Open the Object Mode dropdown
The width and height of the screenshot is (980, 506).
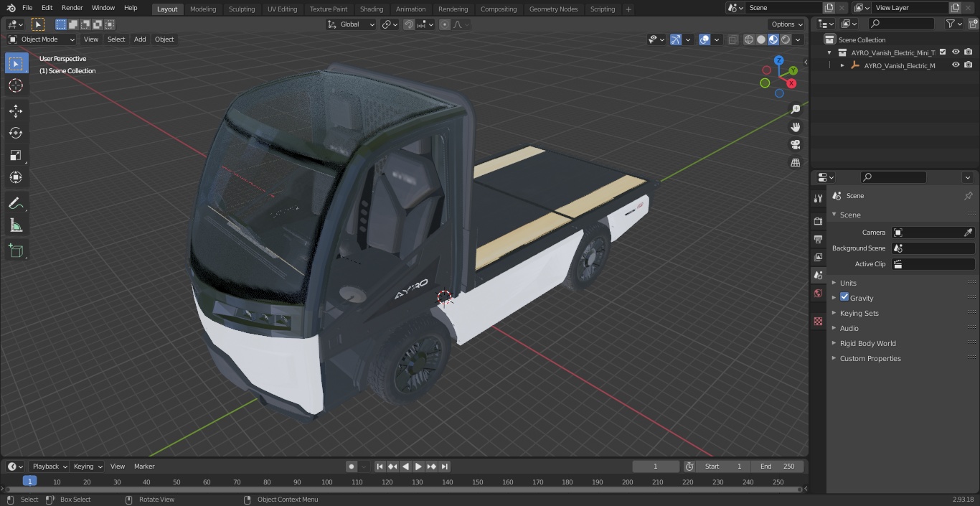tap(42, 39)
